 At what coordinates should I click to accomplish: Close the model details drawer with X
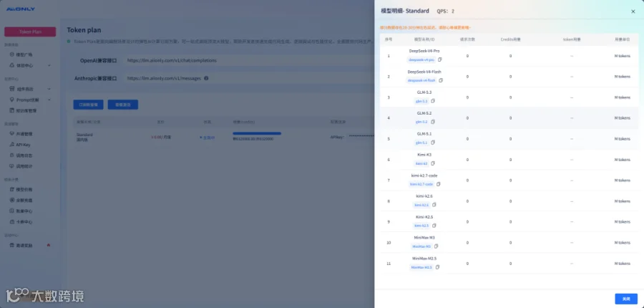(x=633, y=11)
